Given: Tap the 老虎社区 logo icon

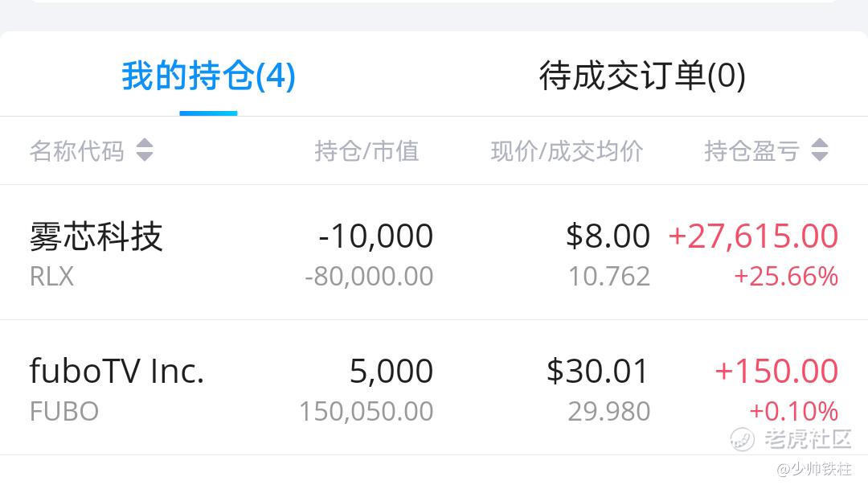Looking at the screenshot, I should 742,439.
